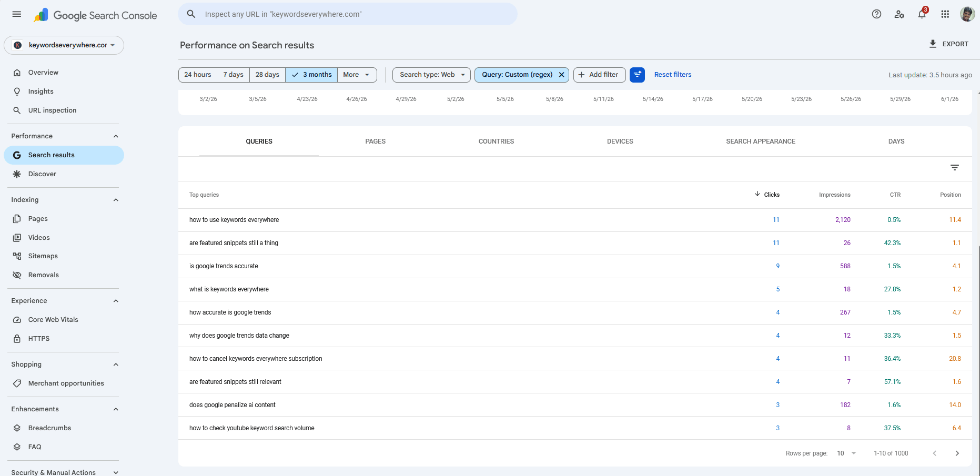
Task: Select the 28 days date range
Action: [x=267, y=75]
